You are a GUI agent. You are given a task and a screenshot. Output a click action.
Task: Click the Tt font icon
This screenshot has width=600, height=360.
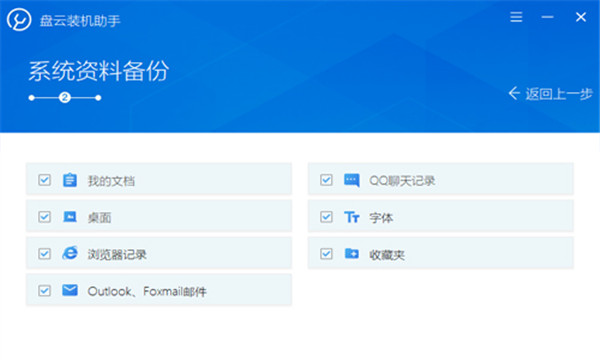click(352, 217)
